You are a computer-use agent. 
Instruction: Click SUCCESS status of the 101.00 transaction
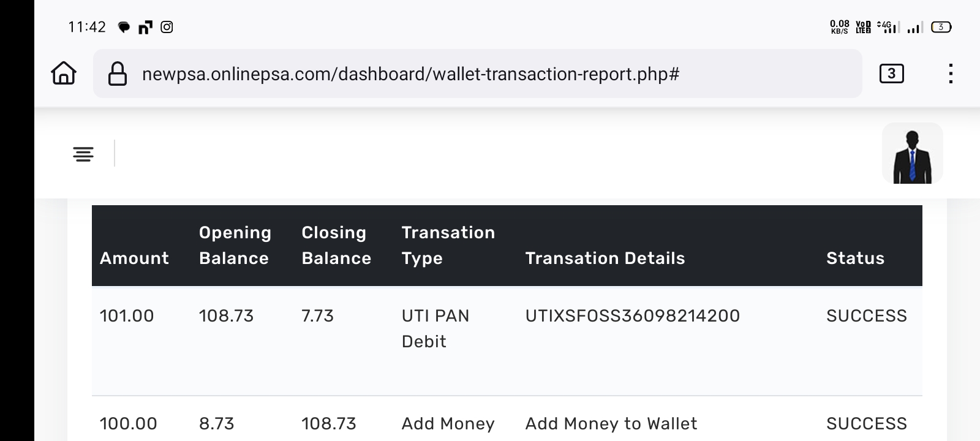(x=866, y=316)
